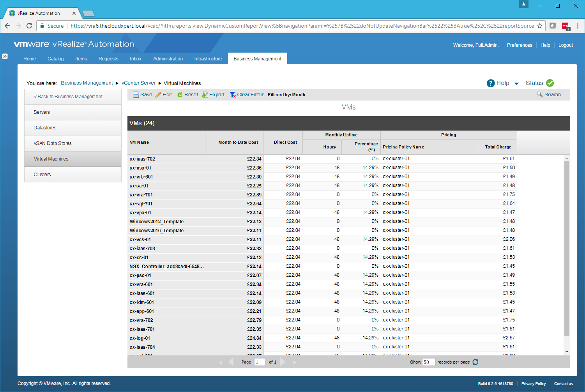This screenshot has height=392, width=585.
Task: Bookmark page with the star icon
Action: [x=540, y=26]
